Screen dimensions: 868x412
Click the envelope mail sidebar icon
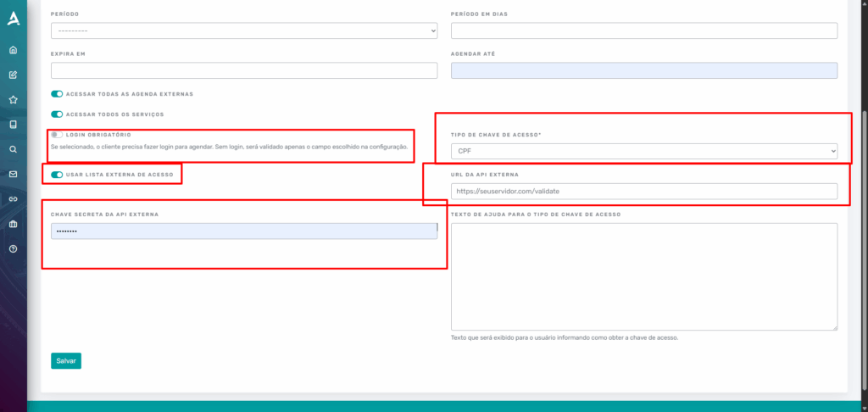pyautogui.click(x=14, y=175)
